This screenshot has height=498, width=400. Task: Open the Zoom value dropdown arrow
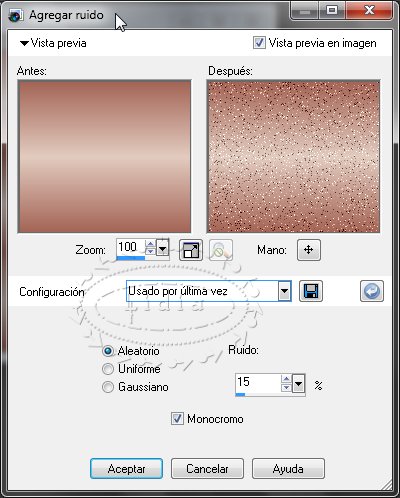[x=163, y=248]
